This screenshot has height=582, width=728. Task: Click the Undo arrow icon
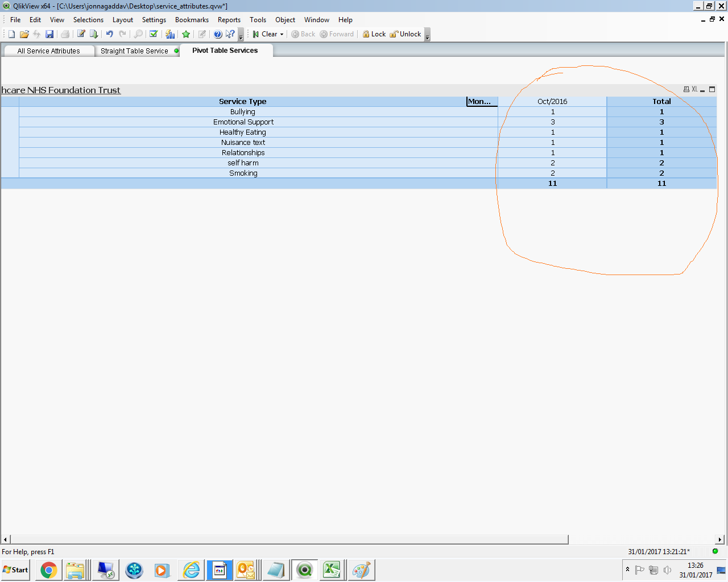(x=109, y=34)
